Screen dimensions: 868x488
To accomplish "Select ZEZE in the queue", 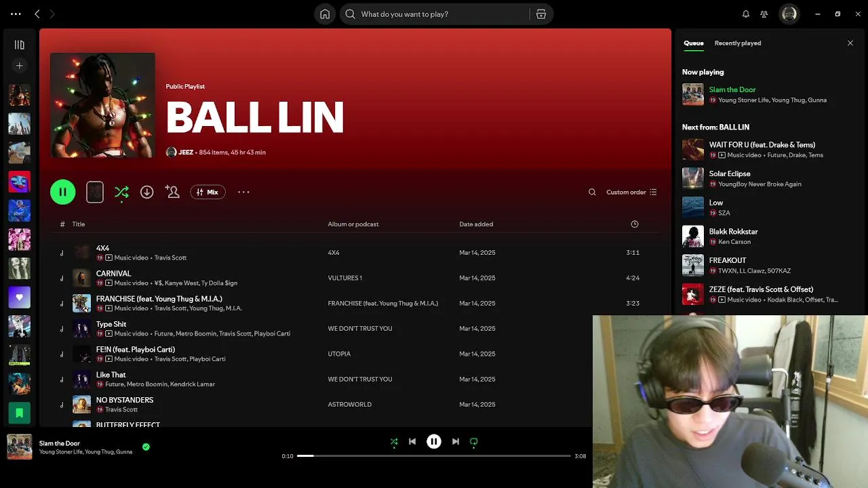I will click(761, 289).
